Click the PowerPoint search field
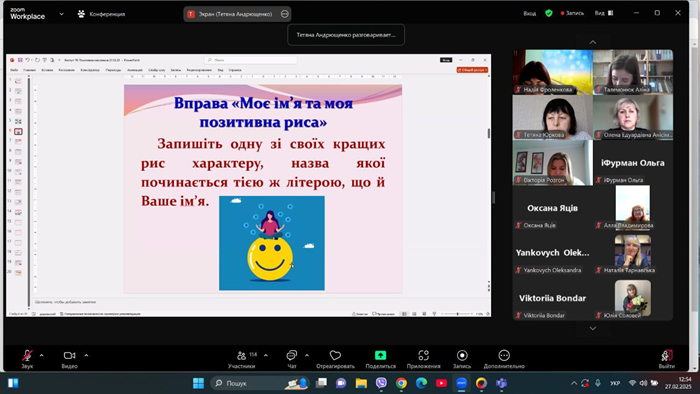 (250, 60)
